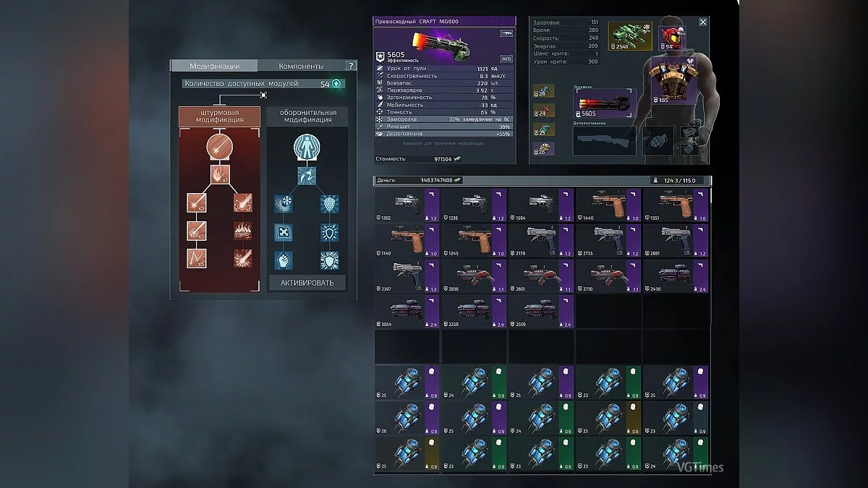This screenshot has width=868, height=488.
Task: Click the small teal implant slot labeled 25
Action: [x=544, y=129]
